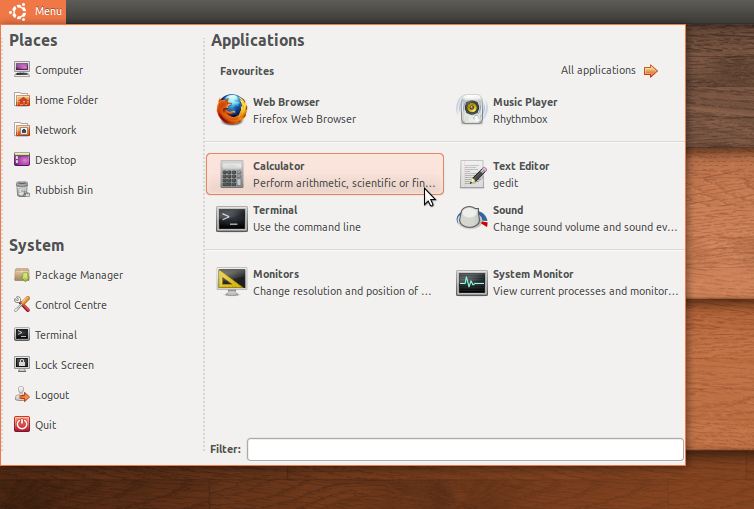Select Network in Places list
This screenshot has width=754, height=509.
coord(55,130)
